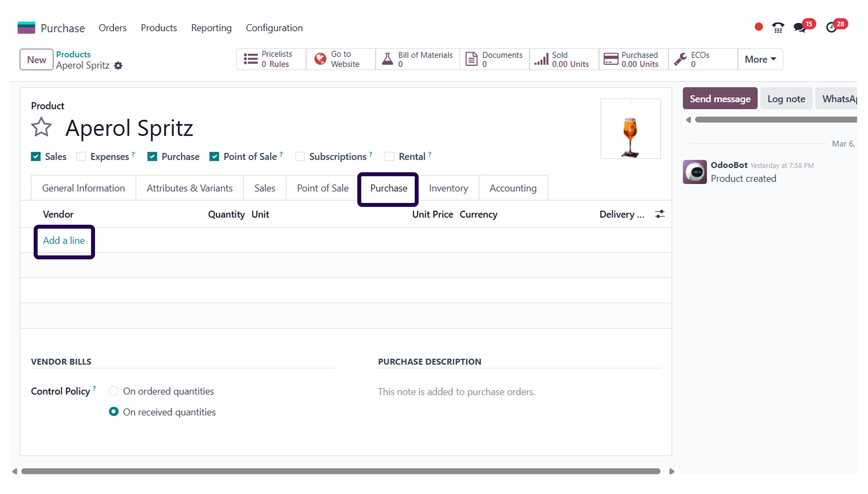Viewport: 868px width, 494px height.
Task: Click the red recording status dot
Action: click(x=758, y=27)
